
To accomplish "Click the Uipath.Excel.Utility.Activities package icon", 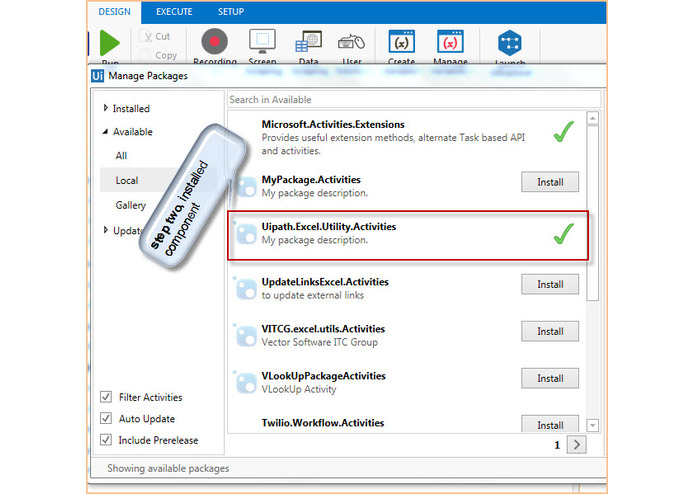I will coord(246,233).
